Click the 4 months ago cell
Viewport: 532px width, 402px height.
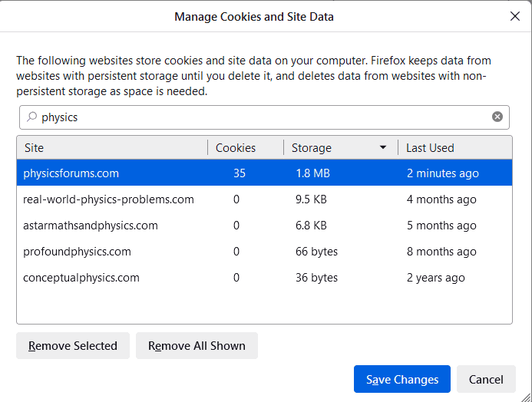coord(441,199)
